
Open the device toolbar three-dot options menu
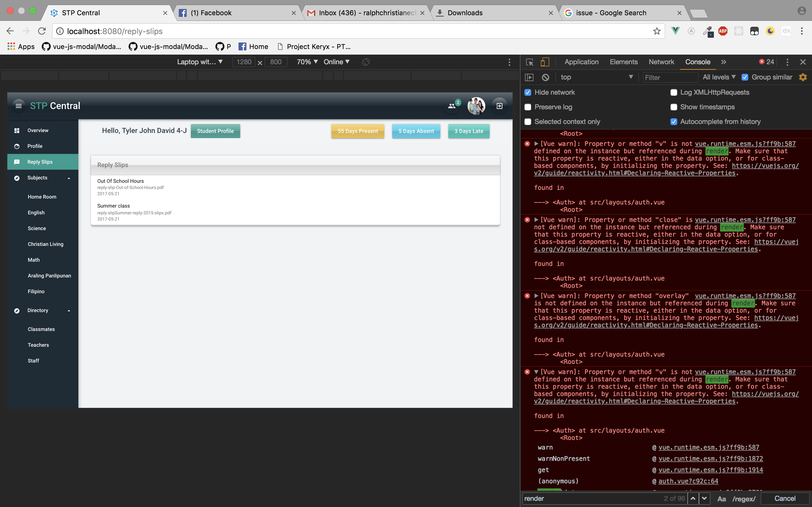click(x=509, y=62)
